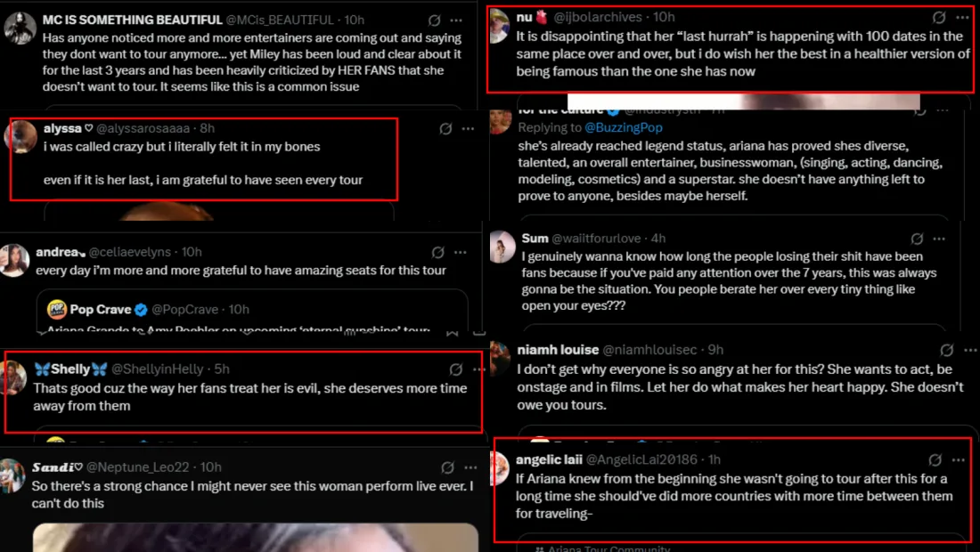
Task: Click the Grok icon on Shelly's tweet
Action: 455,369
